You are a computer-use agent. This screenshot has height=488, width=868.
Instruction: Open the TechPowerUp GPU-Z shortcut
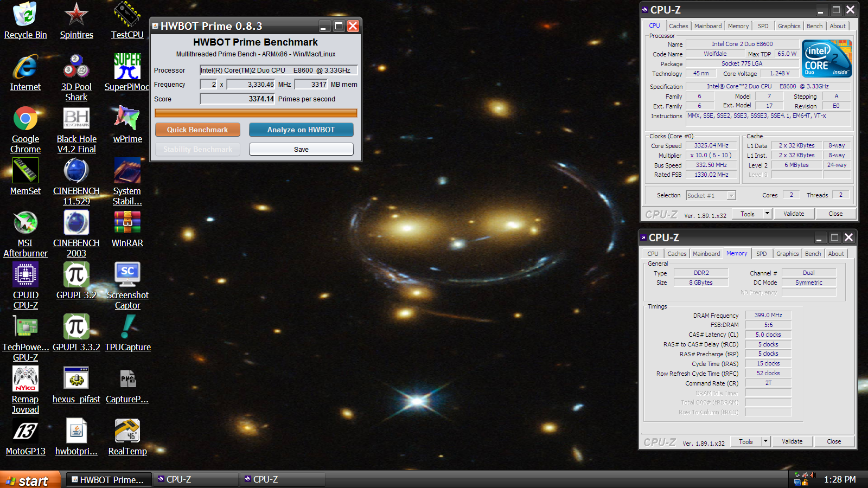(25, 338)
